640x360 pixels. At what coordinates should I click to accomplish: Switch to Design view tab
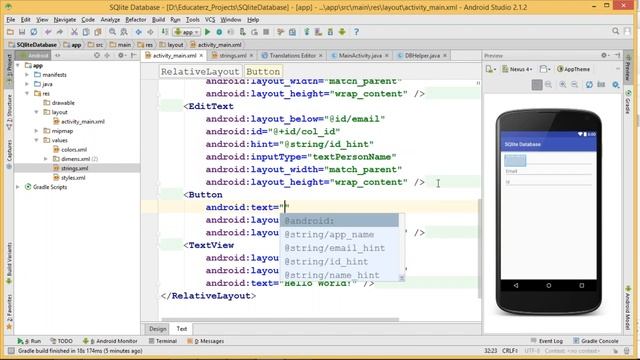coord(158,329)
